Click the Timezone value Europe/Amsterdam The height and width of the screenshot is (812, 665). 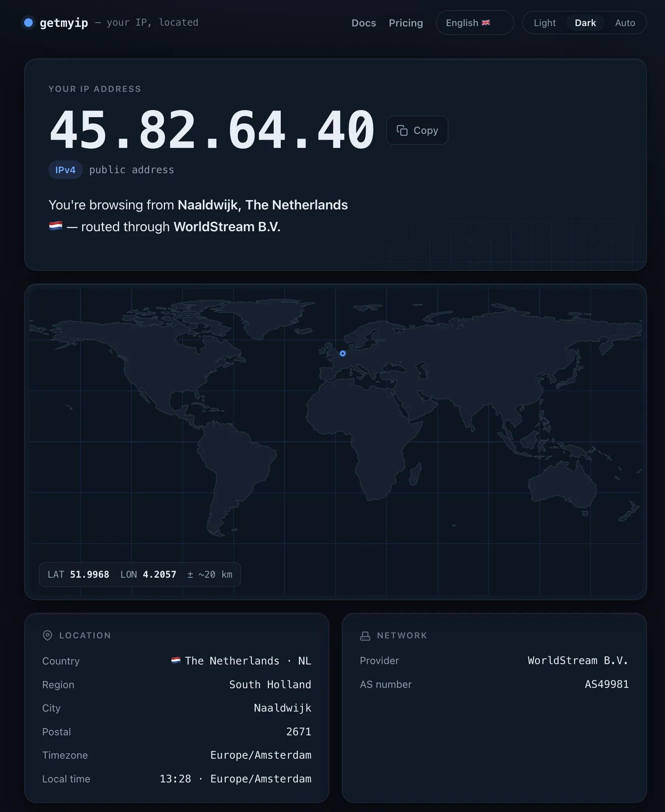click(x=261, y=755)
